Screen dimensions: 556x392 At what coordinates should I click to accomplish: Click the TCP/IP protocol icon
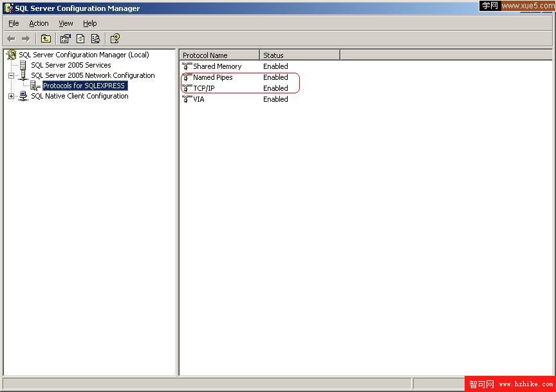point(187,88)
